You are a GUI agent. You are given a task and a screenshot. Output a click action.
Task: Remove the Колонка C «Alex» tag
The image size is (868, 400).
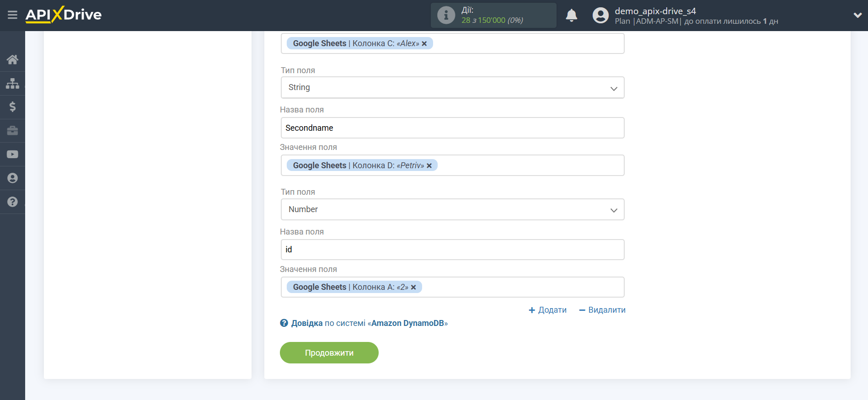[x=424, y=44]
